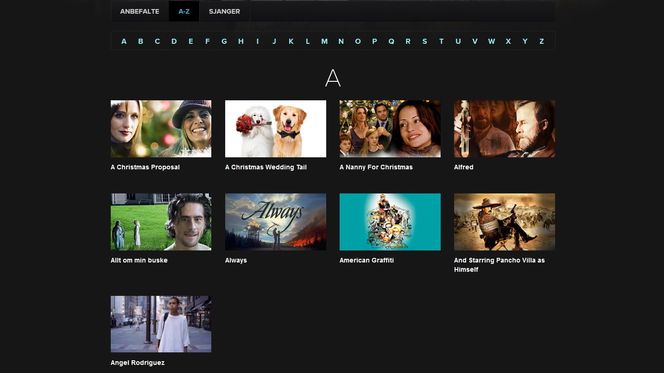Screen dimensions: 664x373
Task: Click the 'A Christmas Wedding Tail' title text
Action: click(266, 167)
